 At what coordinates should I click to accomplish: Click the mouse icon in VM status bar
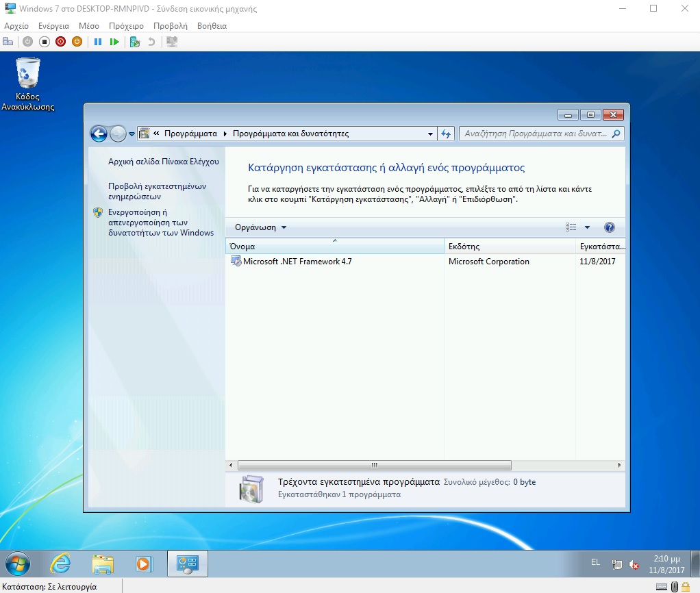(675, 586)
